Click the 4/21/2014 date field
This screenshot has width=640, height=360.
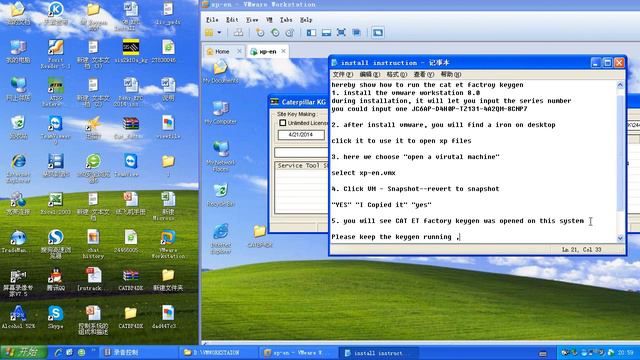(x=301, y=135)
